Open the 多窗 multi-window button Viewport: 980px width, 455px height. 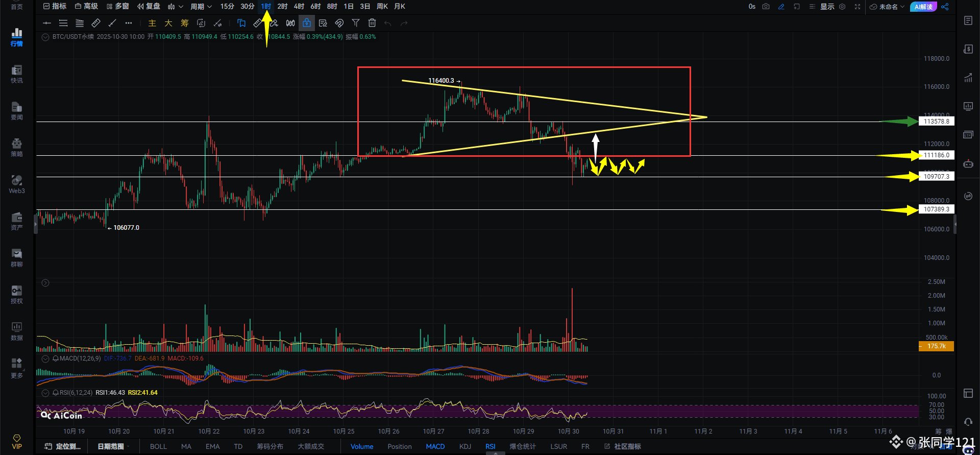click(118, 7)
